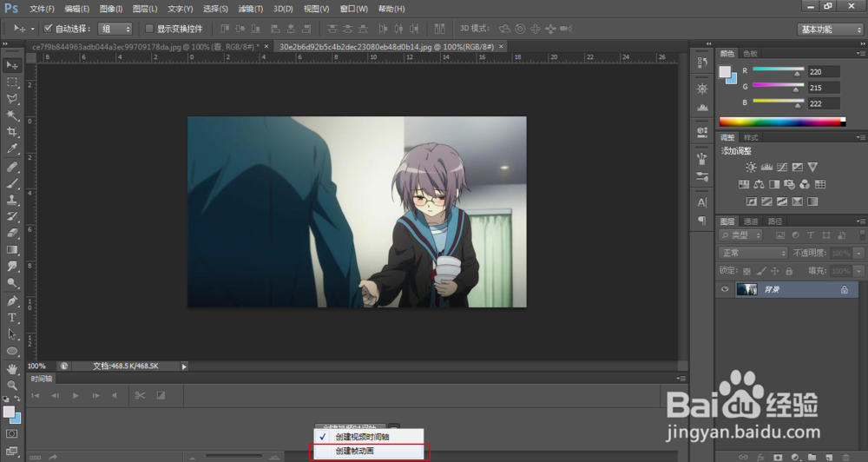Switch to the 路径 tab
Screen dimensions: 868x462
pyautogui.click(x=775, y=221)
